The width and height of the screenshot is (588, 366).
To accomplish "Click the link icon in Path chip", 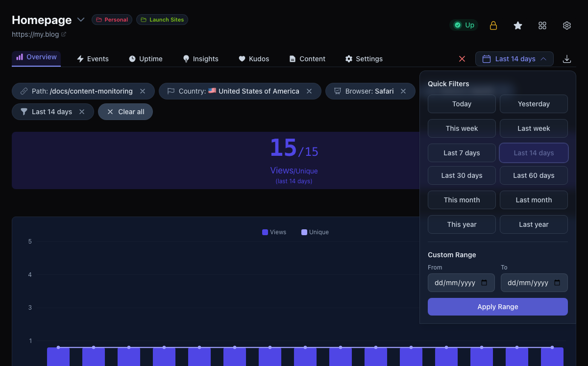I will (24, 91).
